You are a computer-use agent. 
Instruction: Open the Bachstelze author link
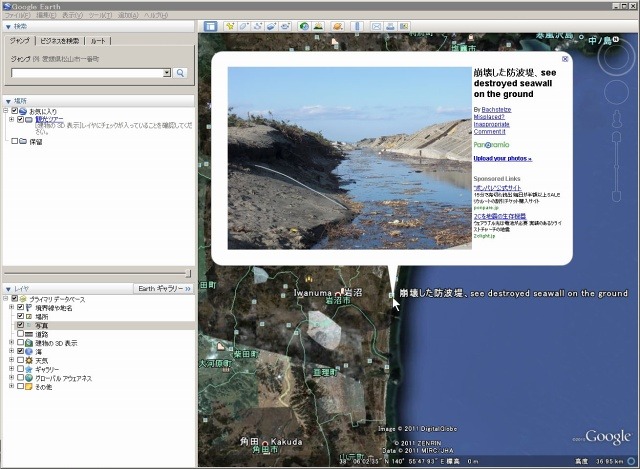click(496, 109)
